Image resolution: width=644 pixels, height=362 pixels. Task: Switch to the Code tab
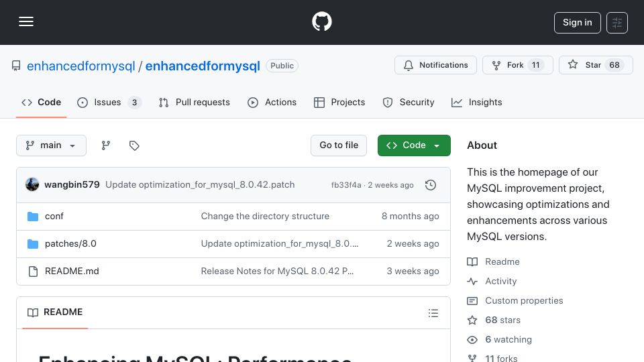[x=41, y=102]
